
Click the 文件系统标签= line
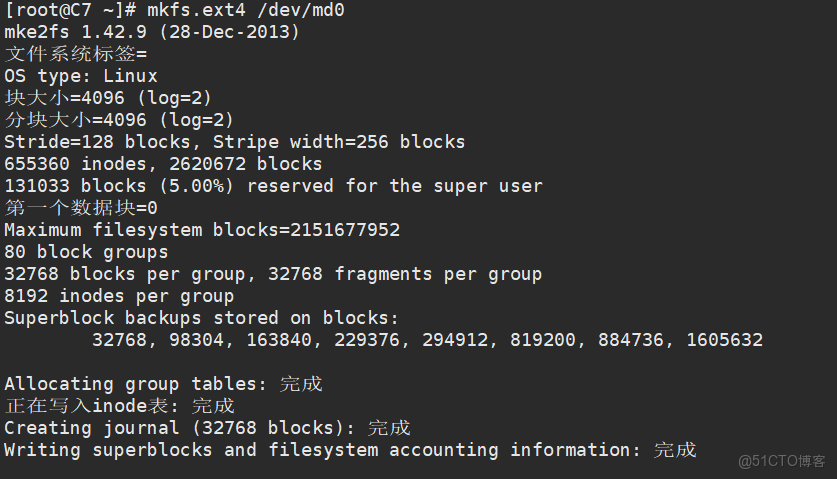[75, 54]
